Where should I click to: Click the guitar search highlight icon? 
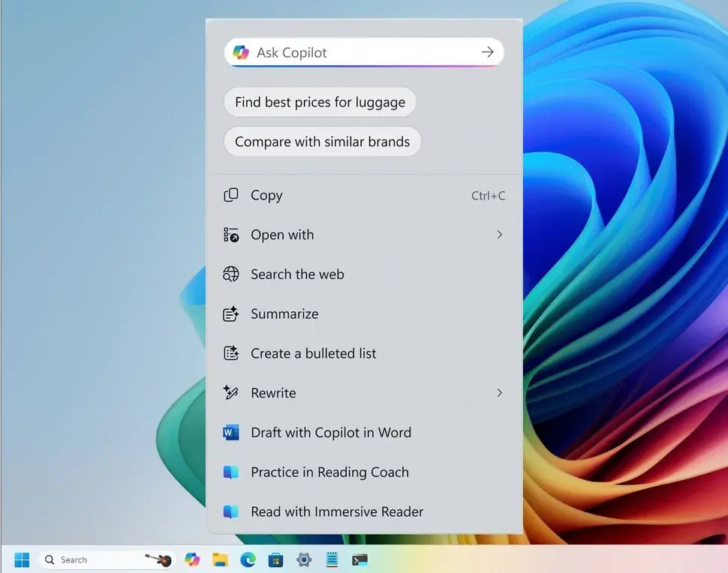[159, 559]
